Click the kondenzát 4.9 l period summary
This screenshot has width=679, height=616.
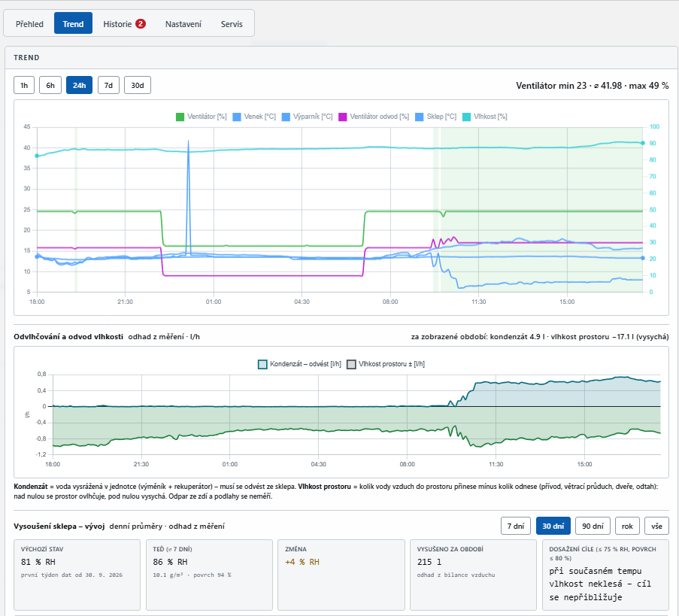(540, 337)
